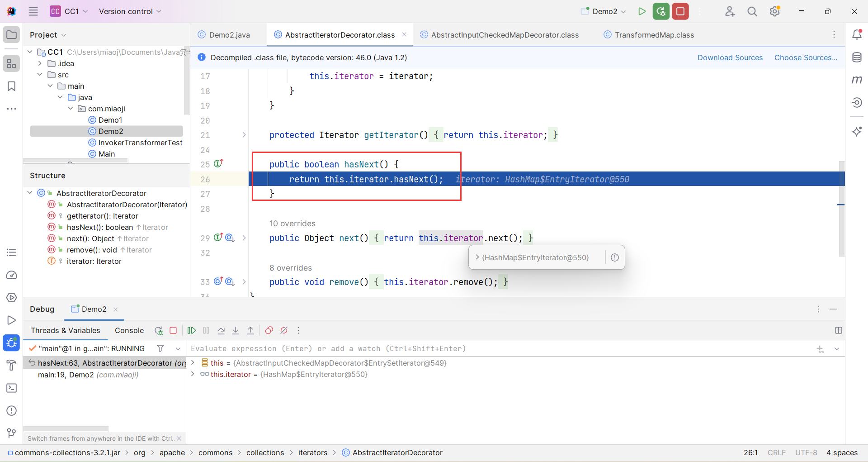This screenshot has width=868, height=462.
Task: Expand the .idea folder in project tree
Action: [x=40, y=63]
